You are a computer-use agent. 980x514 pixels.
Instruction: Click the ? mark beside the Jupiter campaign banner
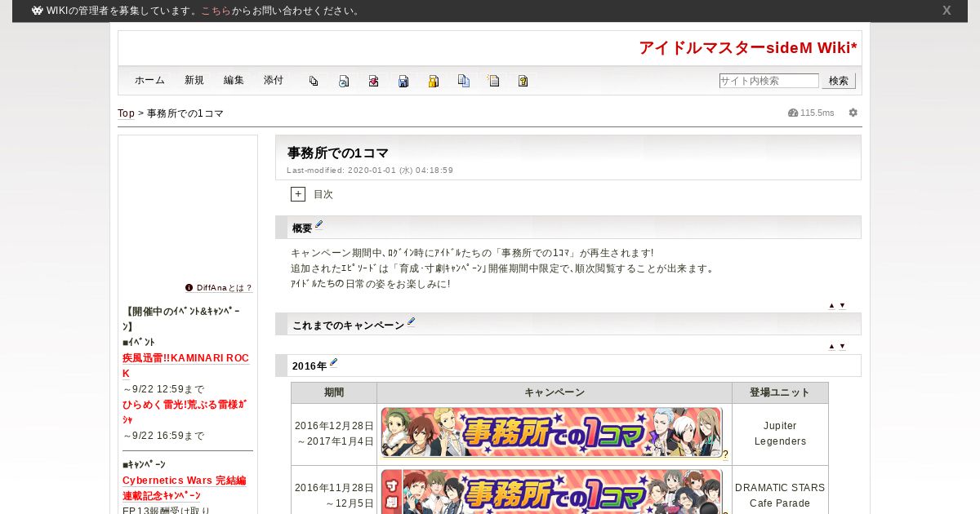725,455
